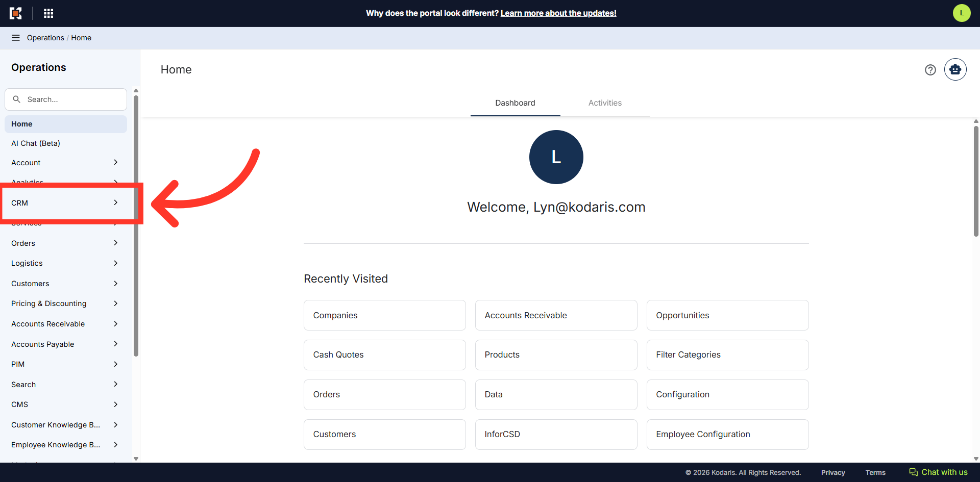Open the Terms footer link
Image resolution: width=980 pixels, height=482 pixels.
tap(875, 473)
